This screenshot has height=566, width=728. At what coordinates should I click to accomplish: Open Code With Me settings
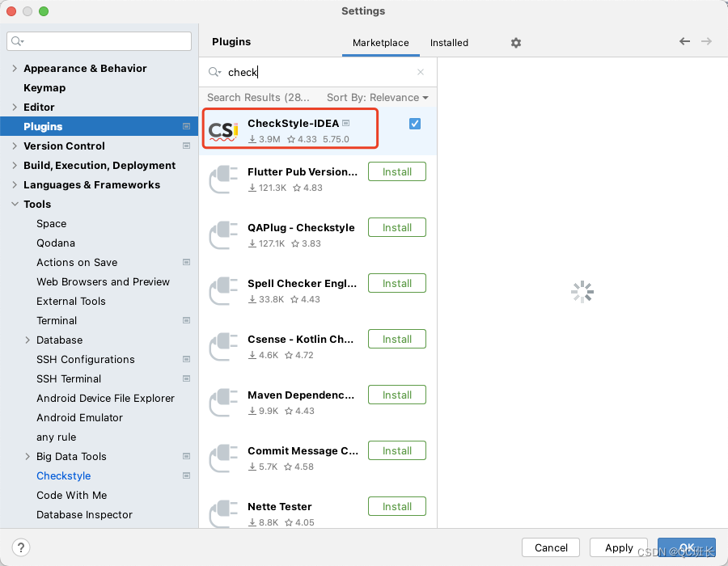coord(72,496)
